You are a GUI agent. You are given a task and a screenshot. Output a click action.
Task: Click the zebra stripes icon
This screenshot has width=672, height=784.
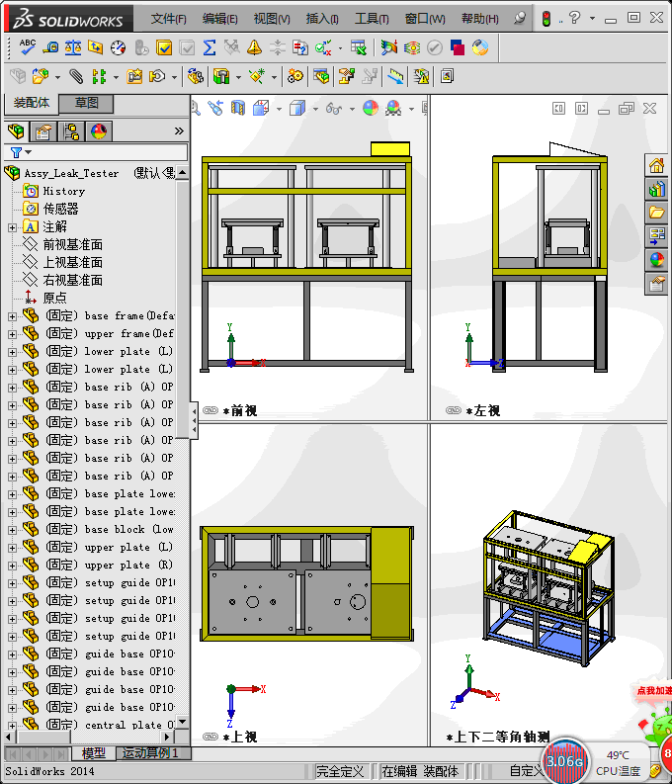[x=412, y=47]
